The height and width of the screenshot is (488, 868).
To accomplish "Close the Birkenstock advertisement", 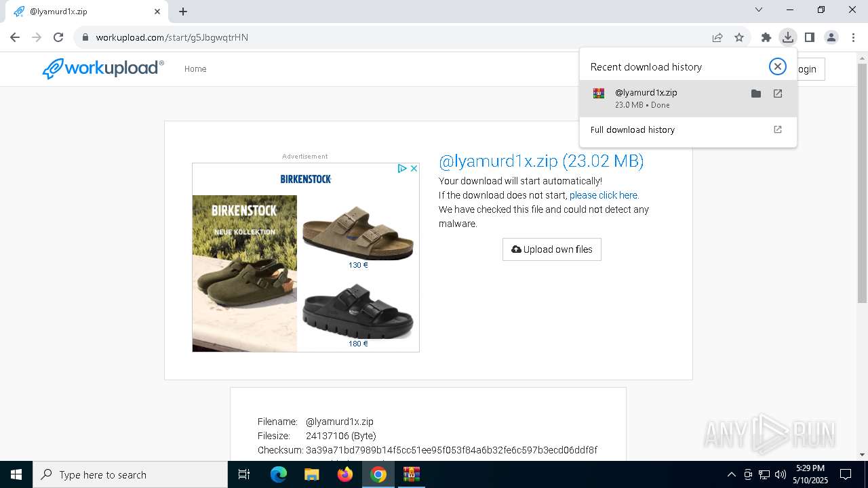I will pyautogui.click(x=414, y=168).
